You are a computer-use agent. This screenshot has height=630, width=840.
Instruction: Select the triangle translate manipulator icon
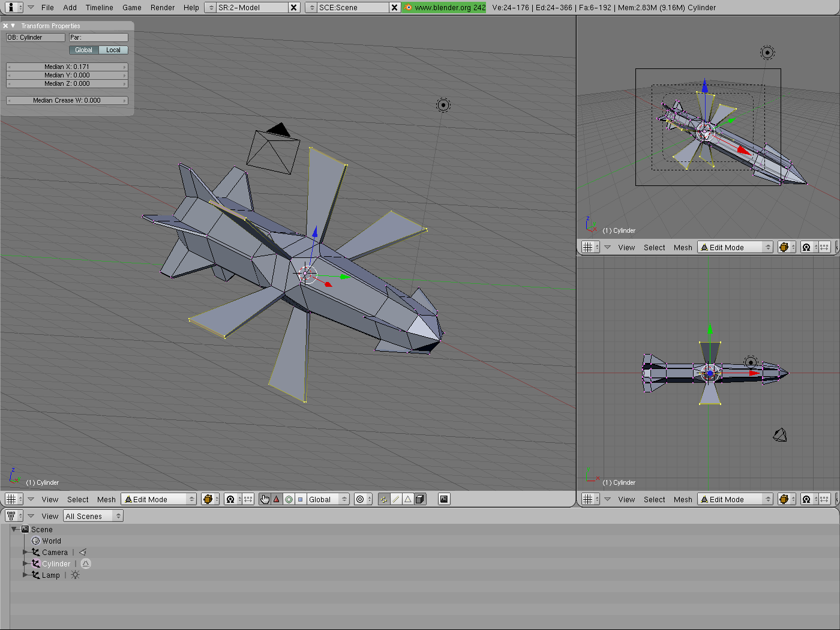(277, 499)
